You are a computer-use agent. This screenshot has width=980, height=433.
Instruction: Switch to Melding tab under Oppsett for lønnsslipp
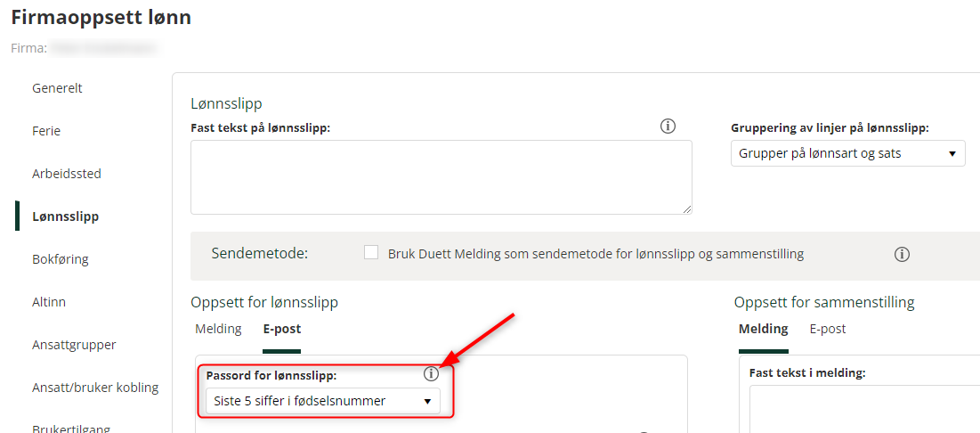(219, 329)
